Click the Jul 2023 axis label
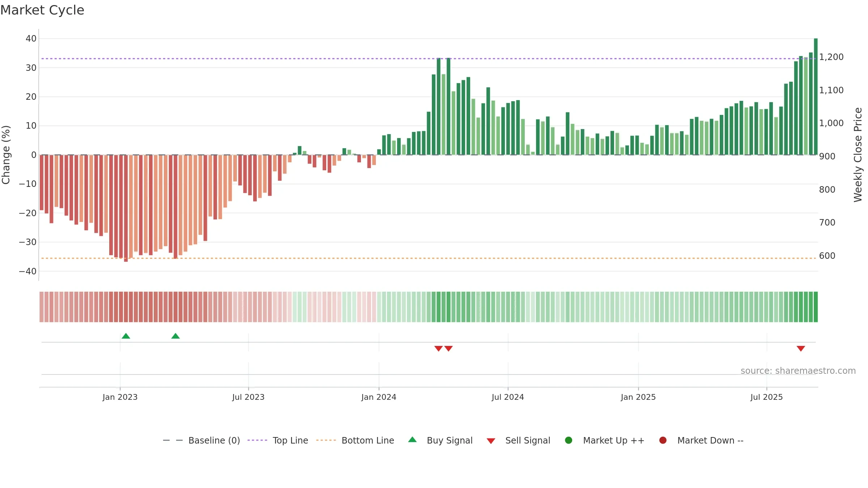 coord(248,397)
